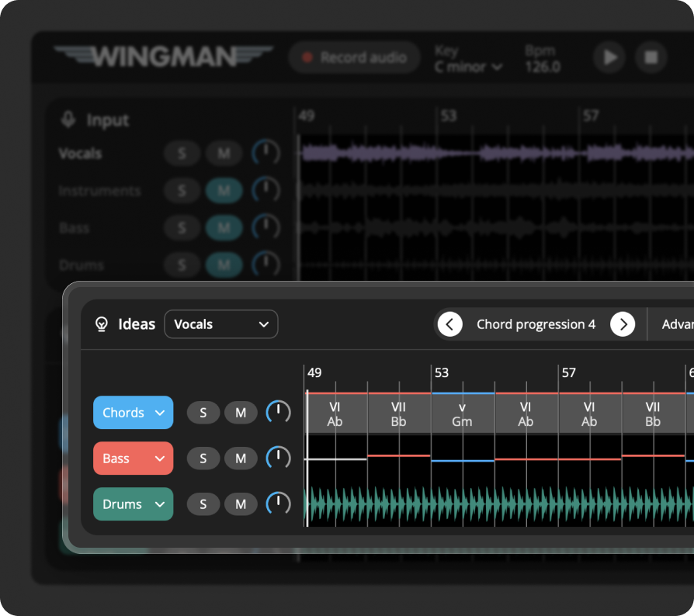Solo the Drums idea track

203,504
